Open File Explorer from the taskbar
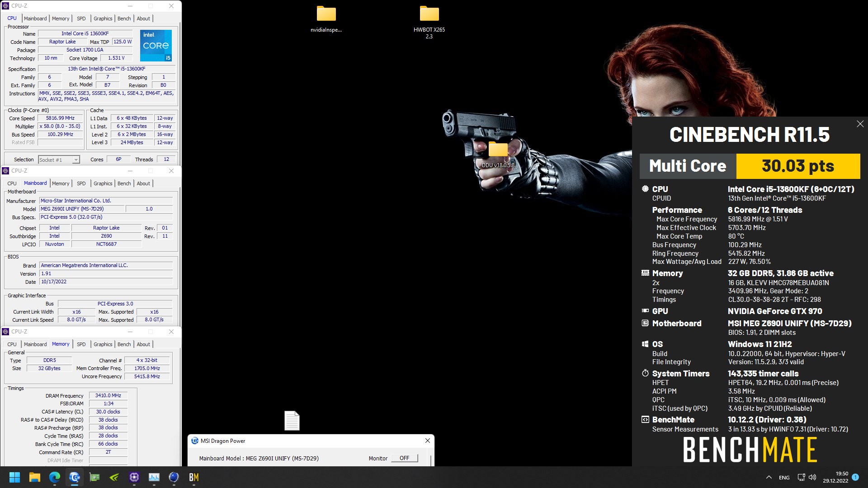This screenshot has height=488, width=868. tap(35, 477)
